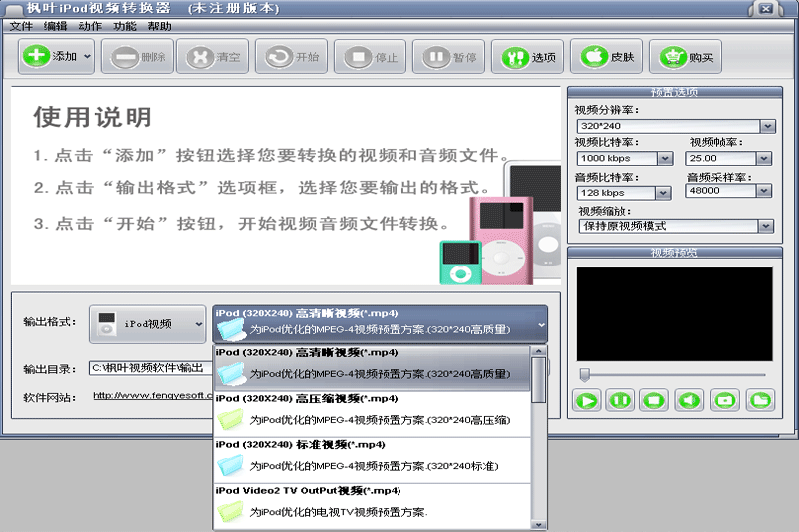799x532 pixels.
Task: Click the 开始 (Start) toolbar button
Action: [292, 57]
